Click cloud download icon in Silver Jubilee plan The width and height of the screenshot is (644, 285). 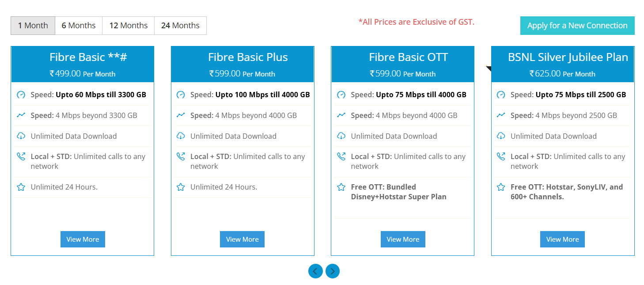(500, 136)
